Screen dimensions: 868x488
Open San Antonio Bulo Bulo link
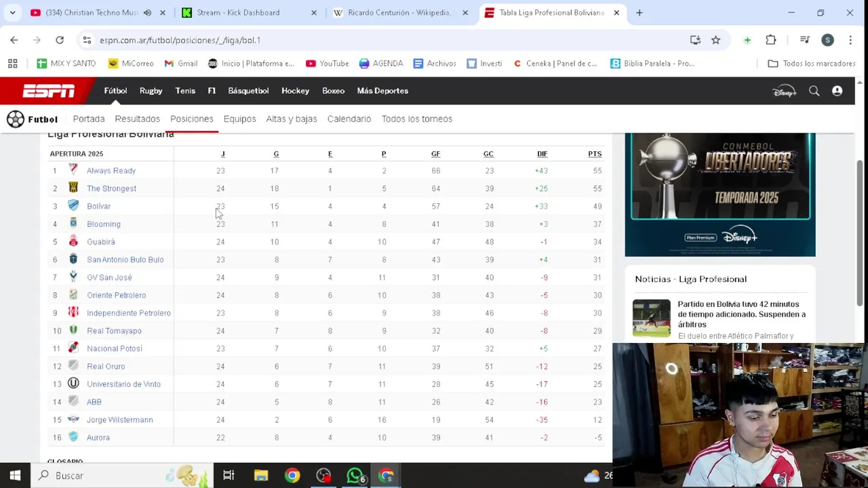(125, 260)
